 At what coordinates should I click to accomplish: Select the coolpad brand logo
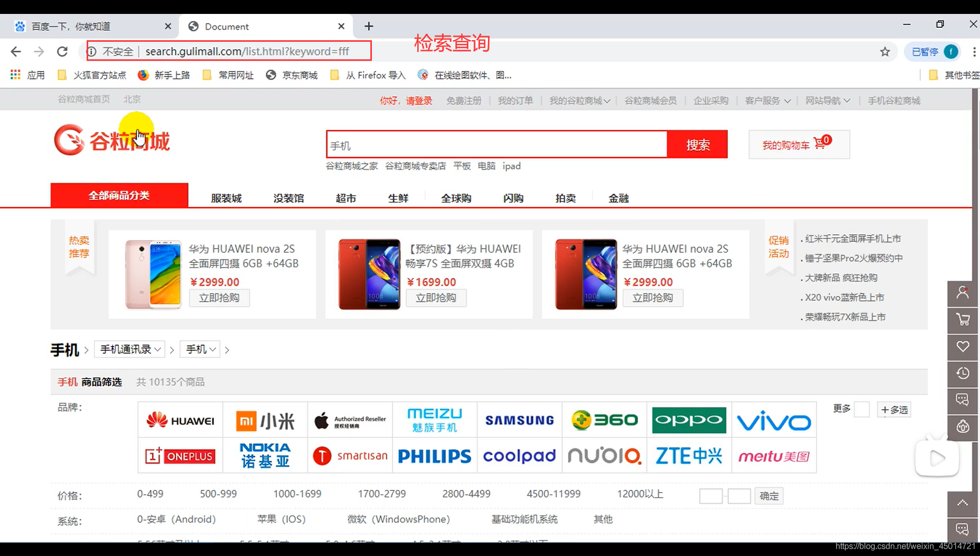coord(519,456)
